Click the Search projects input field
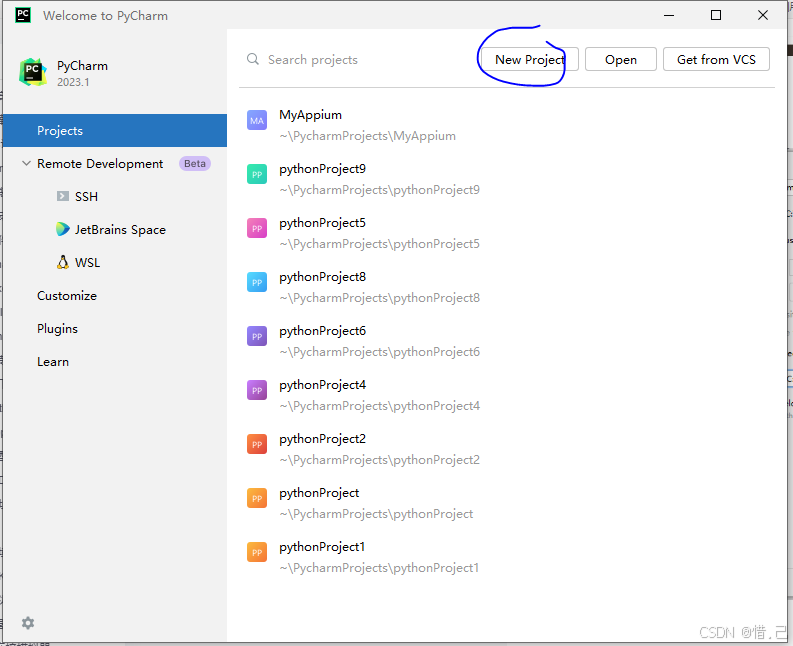793x646 pixels. coord(359,59)
